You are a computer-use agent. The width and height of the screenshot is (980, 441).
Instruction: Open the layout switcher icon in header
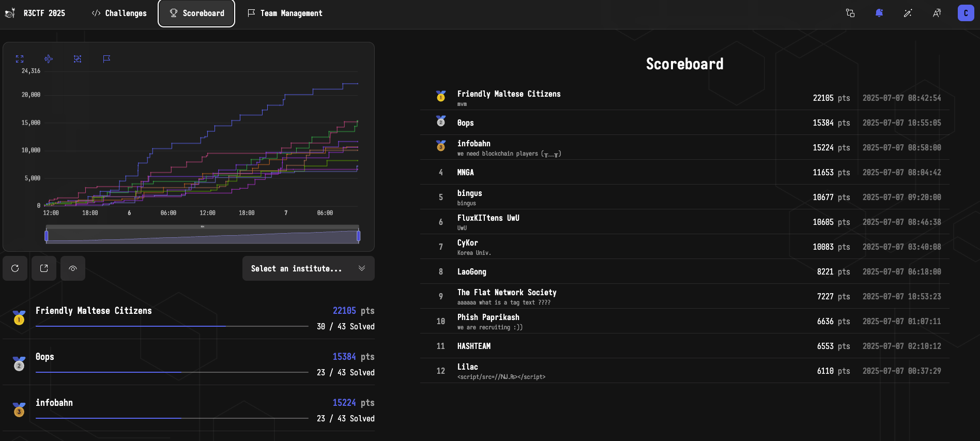click(850, 13)
